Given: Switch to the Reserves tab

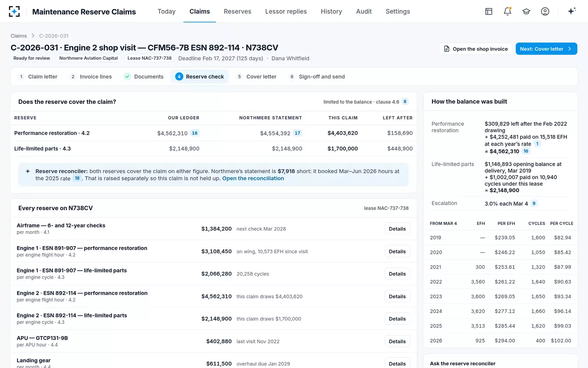Looking at the screenshot, I should click(x=238, y=11).
